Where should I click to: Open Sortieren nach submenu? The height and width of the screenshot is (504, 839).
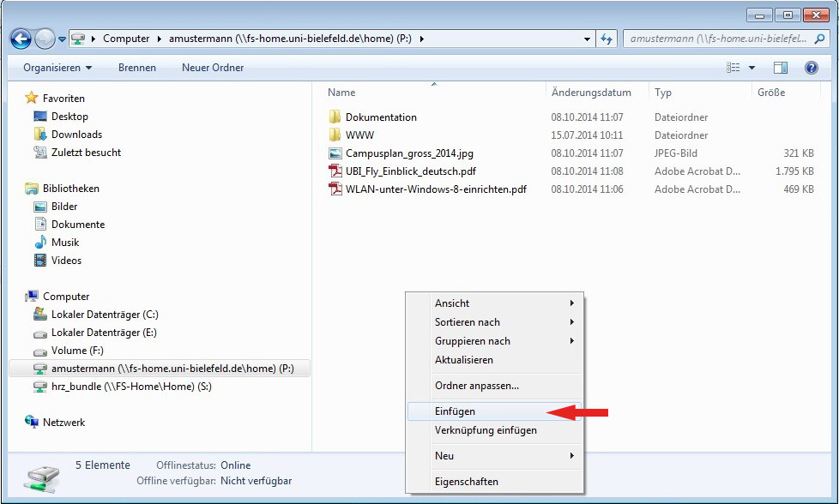tap(494, 322)
